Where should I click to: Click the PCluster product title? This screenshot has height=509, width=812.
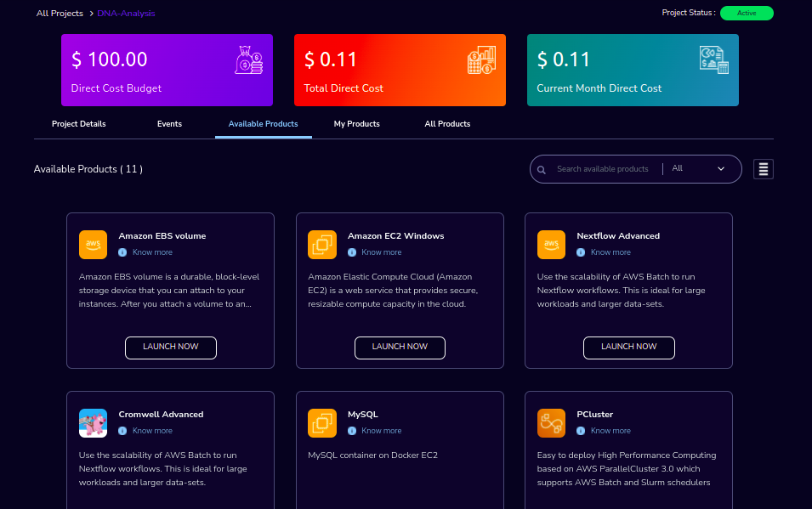[x=595, y=415]
